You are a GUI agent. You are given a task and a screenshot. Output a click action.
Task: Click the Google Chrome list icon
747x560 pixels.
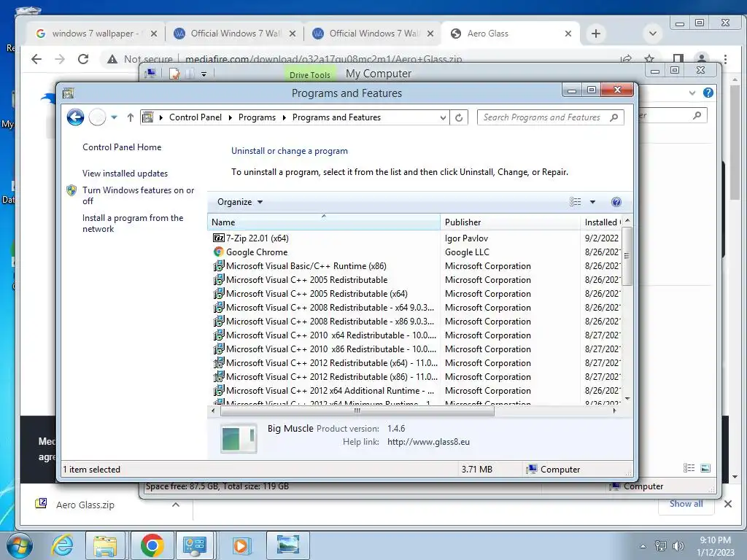coord(219,252)
